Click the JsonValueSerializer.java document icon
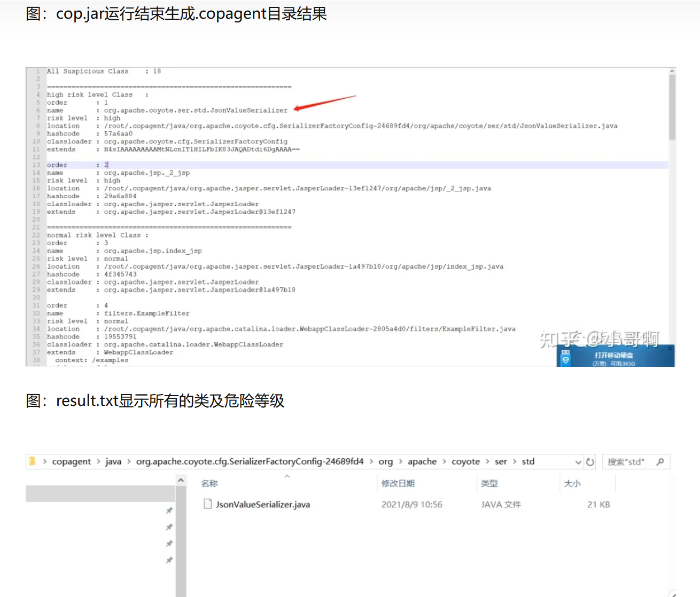The image size is (700, 597). tap(207, 504)
